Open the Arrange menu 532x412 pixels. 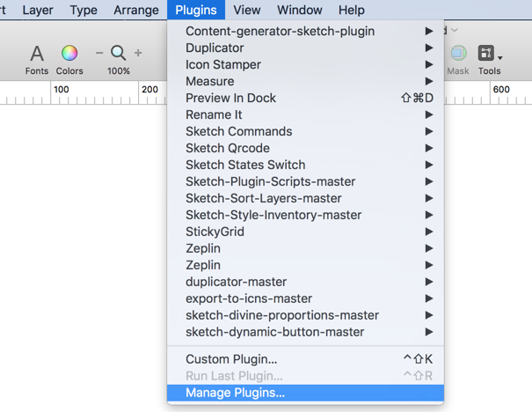click(136, 10)
